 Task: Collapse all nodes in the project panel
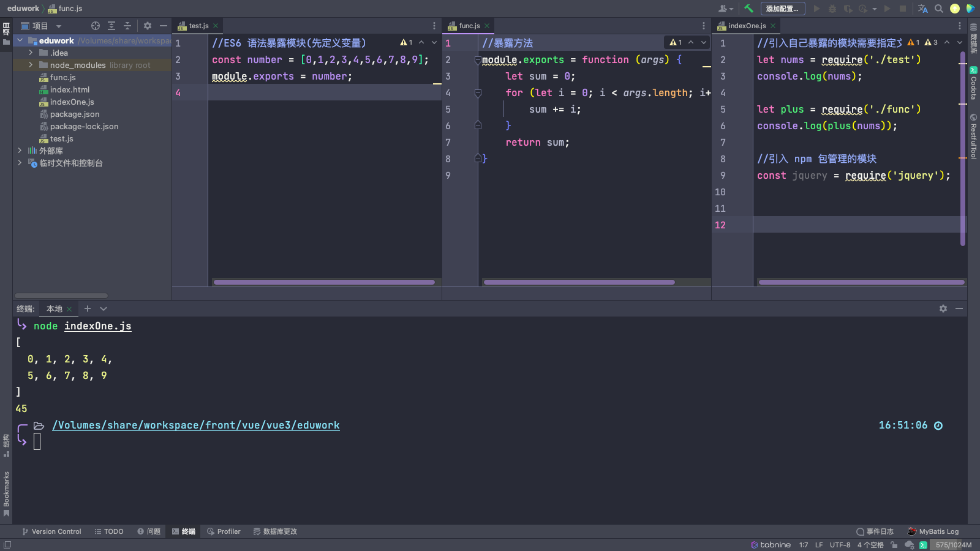coord(127,26)
